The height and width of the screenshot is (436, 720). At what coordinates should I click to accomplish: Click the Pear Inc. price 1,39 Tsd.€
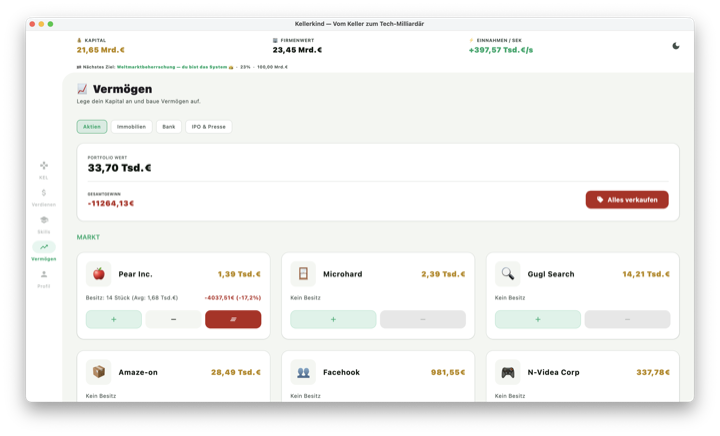[239, 274]
